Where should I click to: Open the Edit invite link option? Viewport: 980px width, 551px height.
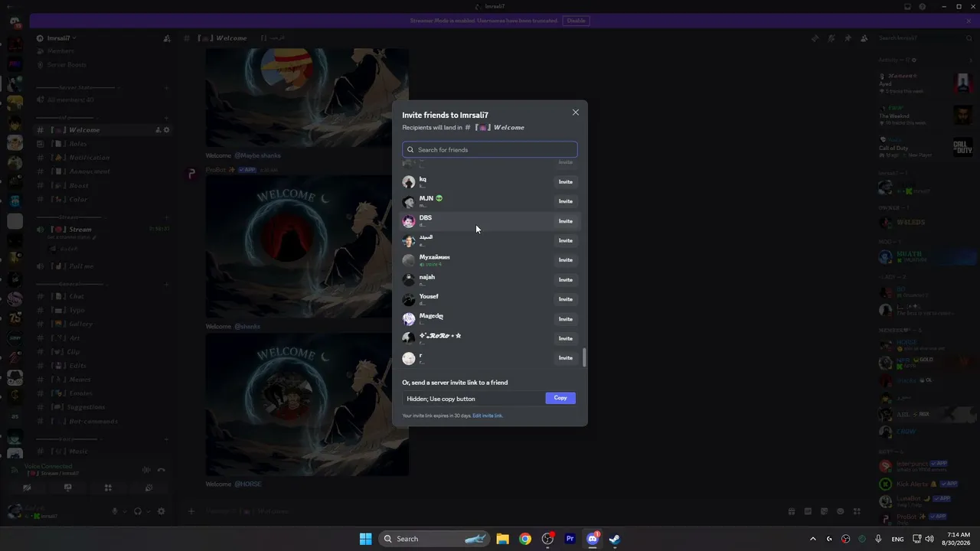click(488, 416)
